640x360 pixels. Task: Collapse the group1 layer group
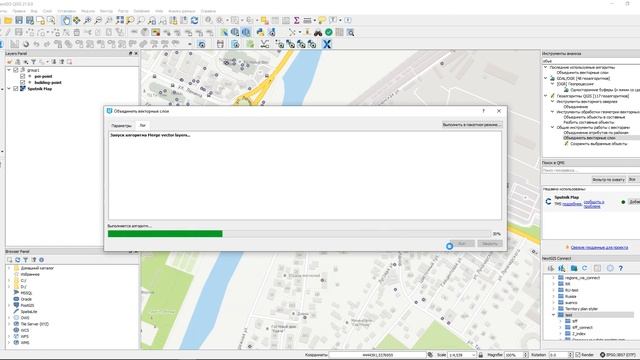[9, 70]
